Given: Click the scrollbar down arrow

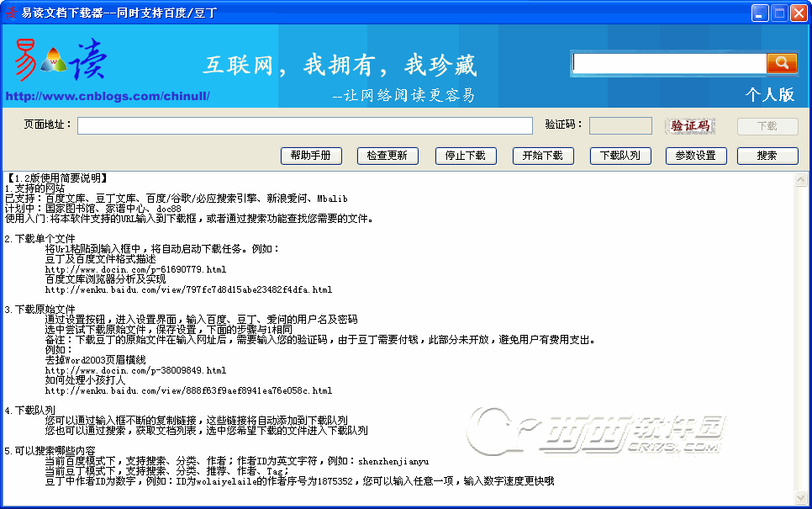Looking at the screenshot, I should coord(800,498).
